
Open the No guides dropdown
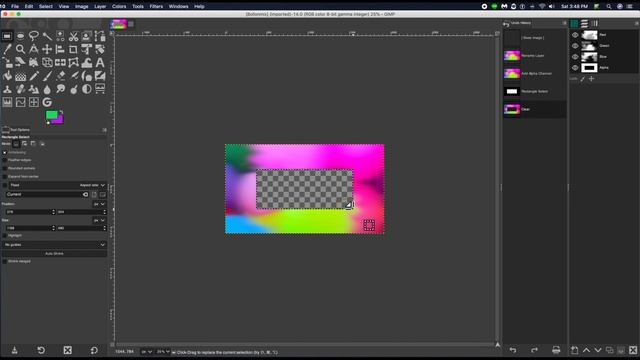[54, 244]
